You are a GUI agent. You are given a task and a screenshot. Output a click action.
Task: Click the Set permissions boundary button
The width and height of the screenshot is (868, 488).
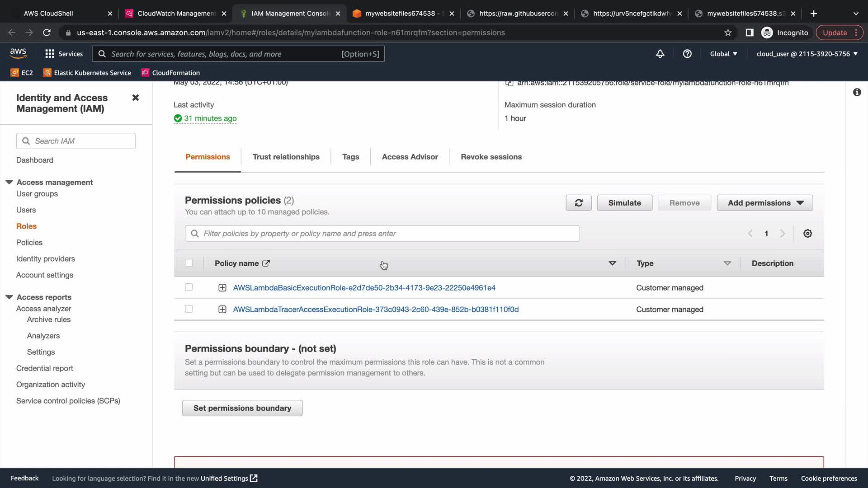[242, 408]
